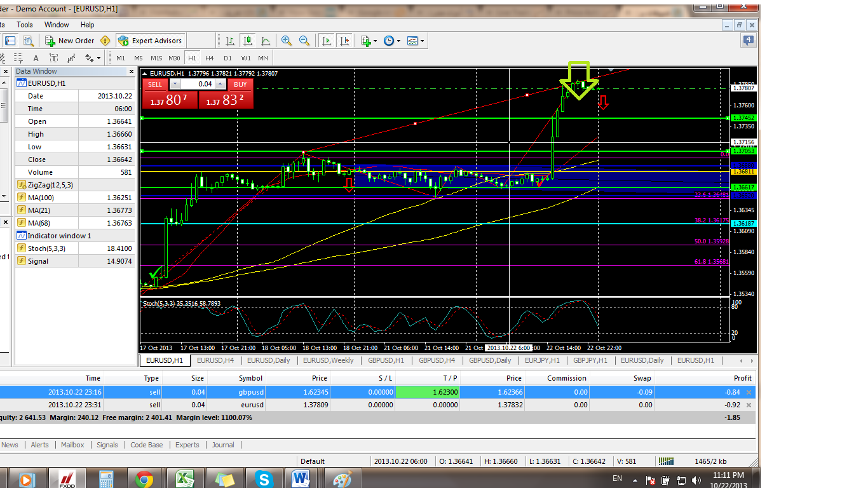Switch chart to line chart style
The width and height of the screenshot is (868, 488).
pyautogui.click(x=266, y=41)
